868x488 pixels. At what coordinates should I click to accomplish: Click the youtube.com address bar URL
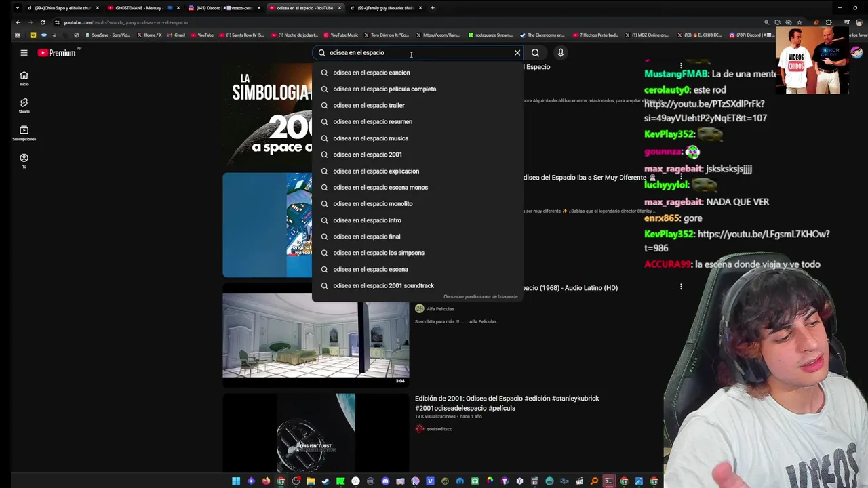point(125,22)
